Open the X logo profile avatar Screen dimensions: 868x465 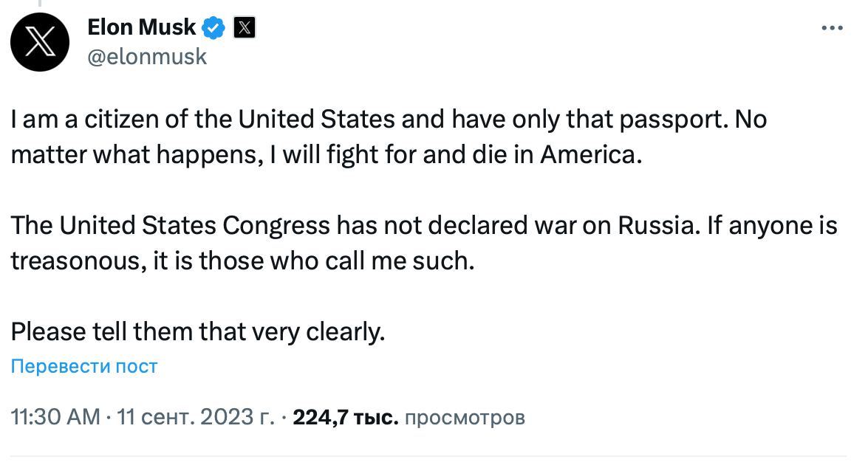40,41
